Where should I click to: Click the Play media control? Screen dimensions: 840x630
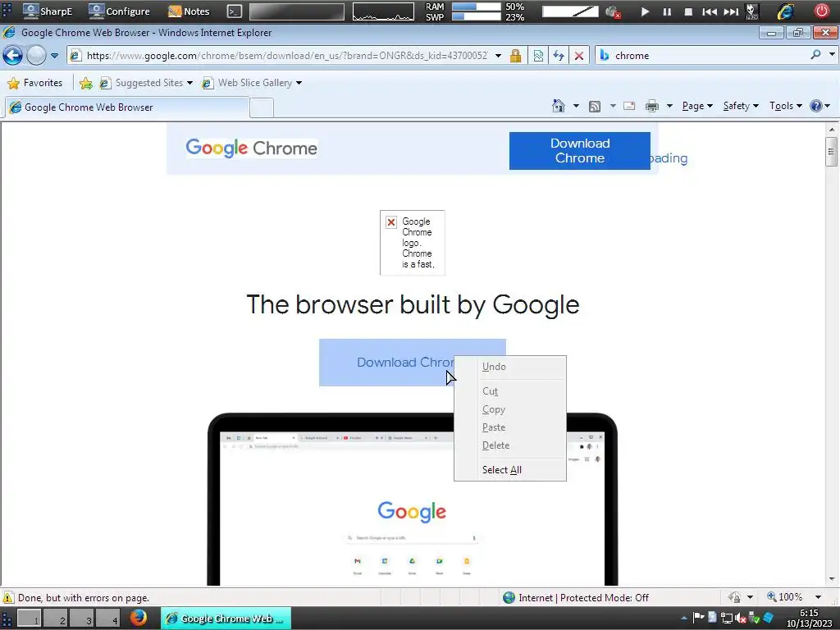645,11
